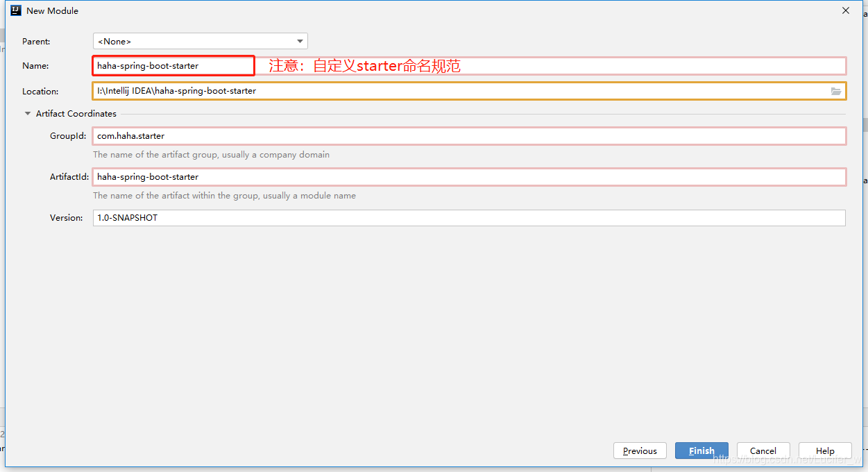The height and width of the screenshot is (472, 868).
Task: Click the Artifact Coordinates section label
Action: (x=76, y=113)
